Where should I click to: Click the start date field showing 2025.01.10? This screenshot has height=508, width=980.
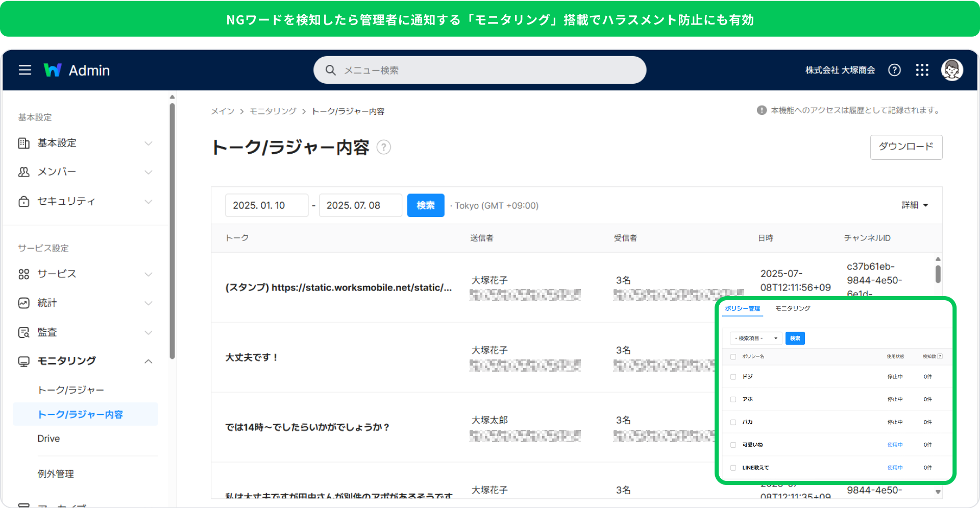coord(266,205)
